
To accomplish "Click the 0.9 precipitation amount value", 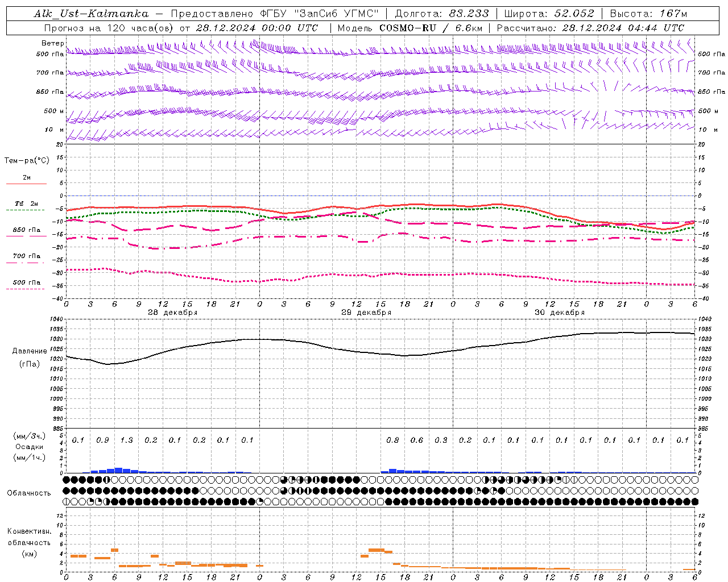I will [x=102, y=440].
